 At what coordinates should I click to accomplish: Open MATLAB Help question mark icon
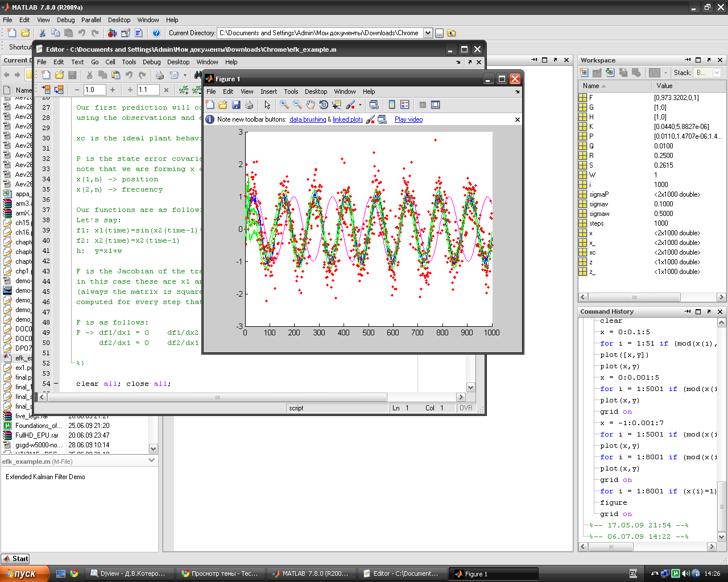click(x=156, y=34)
